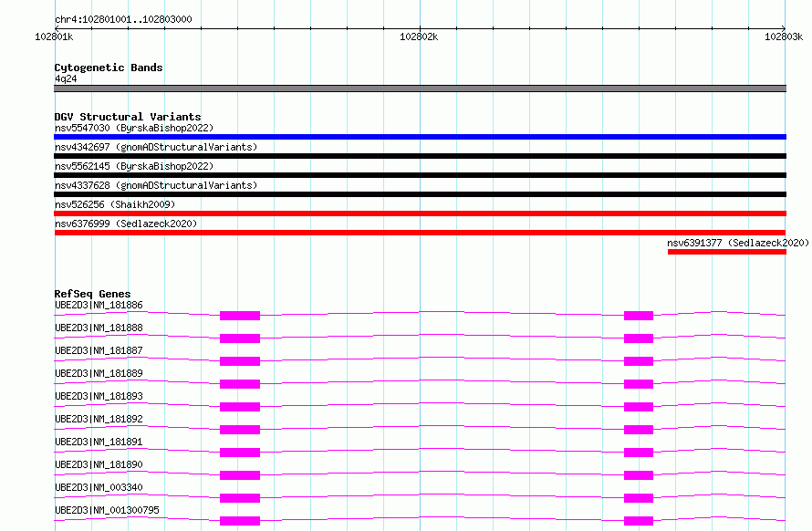Image resolution: width=812 pixels, height=531 pixels.
Task: Select the black nsv4342697 variant bar
Action: [x=420, y=156]
